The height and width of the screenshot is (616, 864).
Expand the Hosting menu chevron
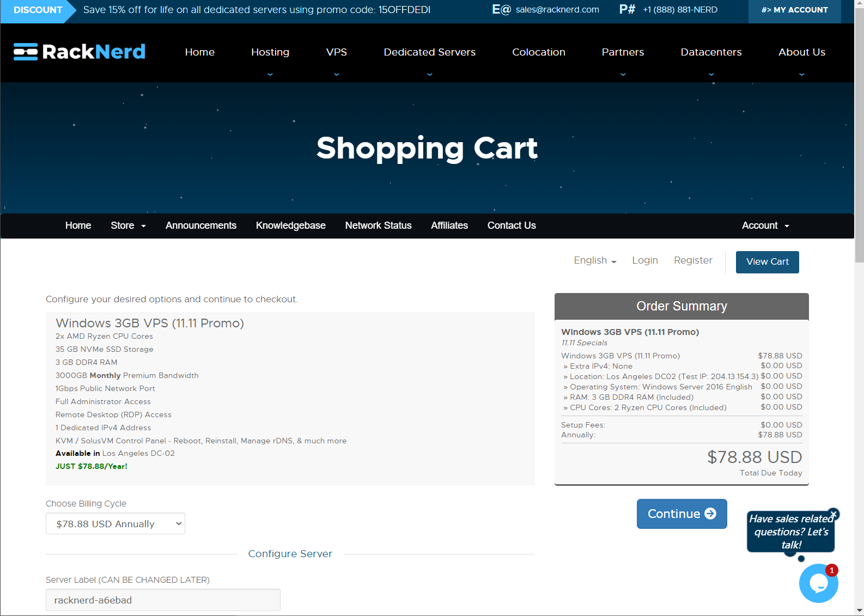pyautogui.click(x=270, y=75)
